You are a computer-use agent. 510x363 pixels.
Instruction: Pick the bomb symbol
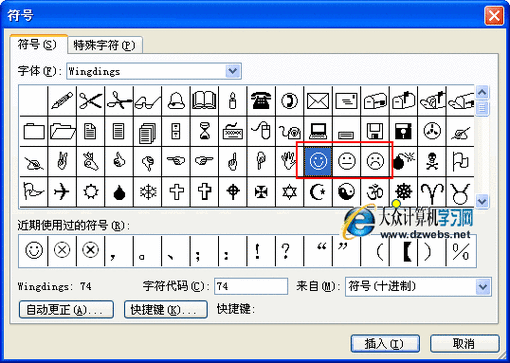403,162
